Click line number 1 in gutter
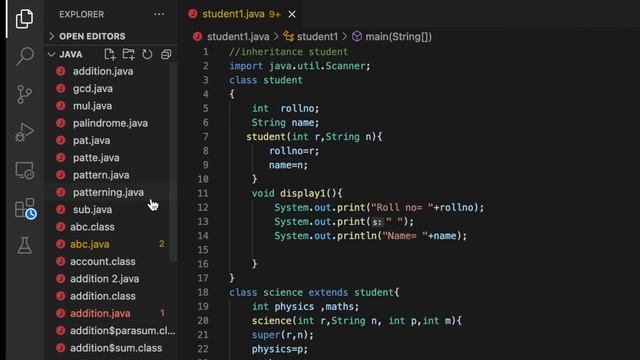Screen dimensions: 640x360 click(206, 52)
